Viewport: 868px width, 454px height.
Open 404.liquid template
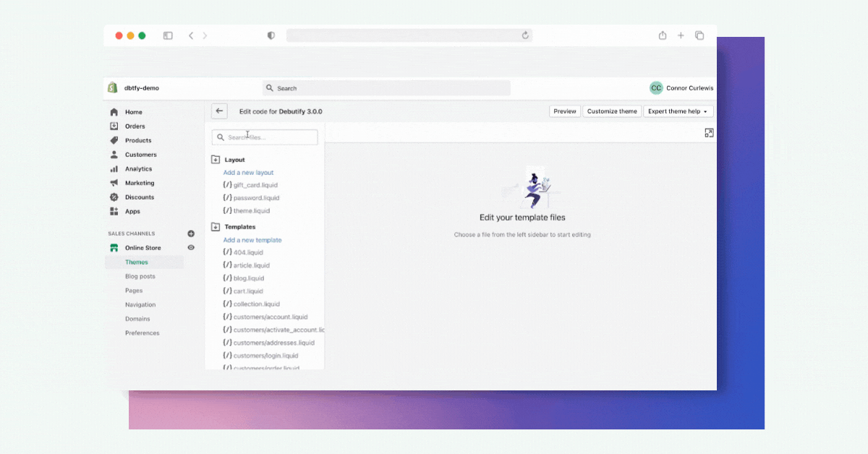pos(243,252)
